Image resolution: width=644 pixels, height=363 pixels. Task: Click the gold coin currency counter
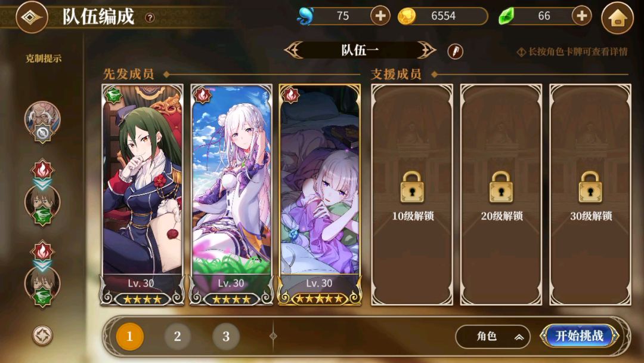[x=442, y=17]
